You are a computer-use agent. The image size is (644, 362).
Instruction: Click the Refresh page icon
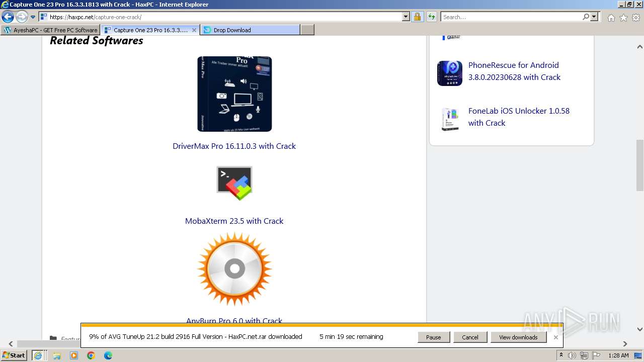431,17
